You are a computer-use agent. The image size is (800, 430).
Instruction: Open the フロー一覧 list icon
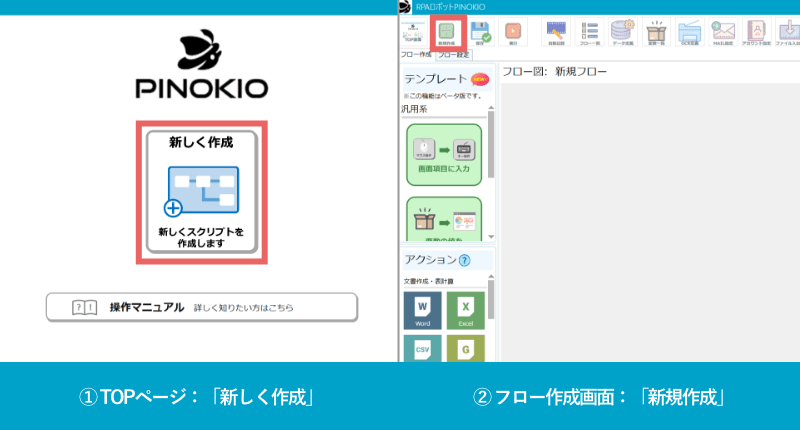pyautogui.click(x=590, y=33)
